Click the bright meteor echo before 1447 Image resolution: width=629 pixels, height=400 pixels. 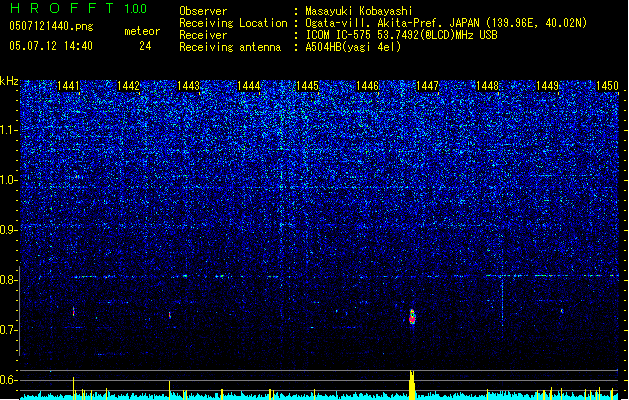412,317
